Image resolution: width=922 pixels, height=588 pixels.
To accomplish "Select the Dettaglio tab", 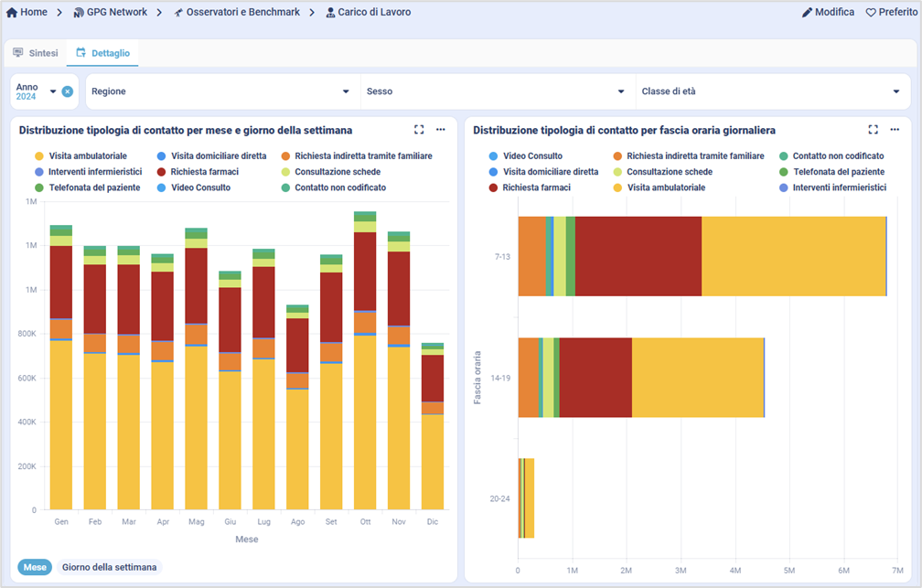I will pos(102,53).
